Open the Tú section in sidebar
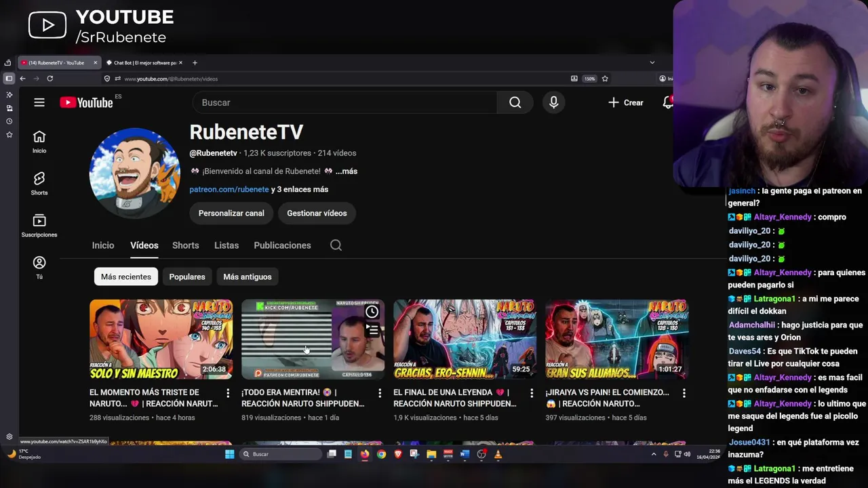Screen dimensions: 868x488 39,267
